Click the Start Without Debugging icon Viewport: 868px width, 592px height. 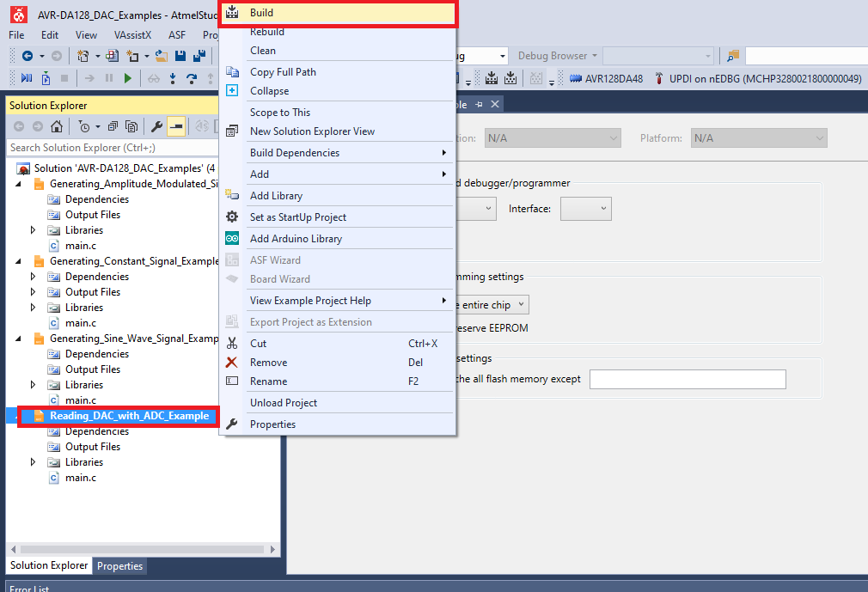tap(46, 78)
